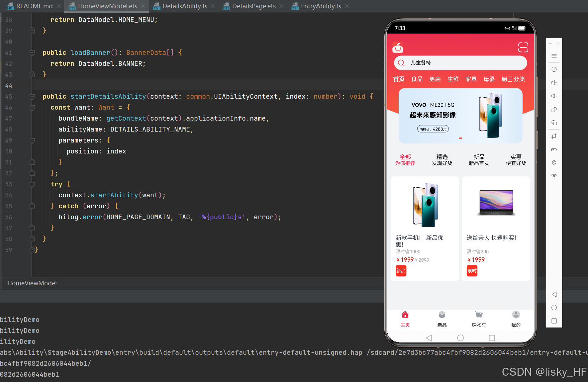The width and height of the screenshot is (588, 382).
Task: Collapse try block fold at line 53
Action: tap(32, 184)
